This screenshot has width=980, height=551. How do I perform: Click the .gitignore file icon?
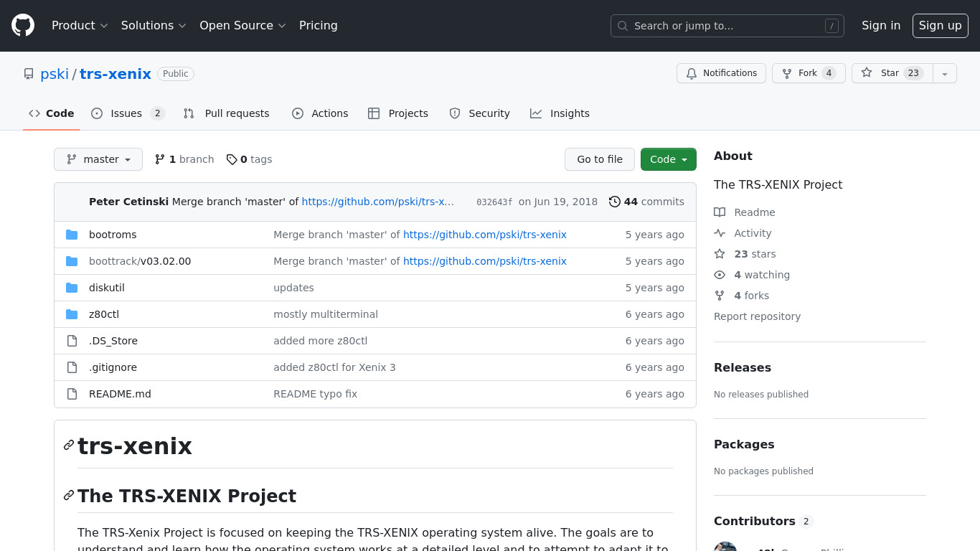click(72, 367)
